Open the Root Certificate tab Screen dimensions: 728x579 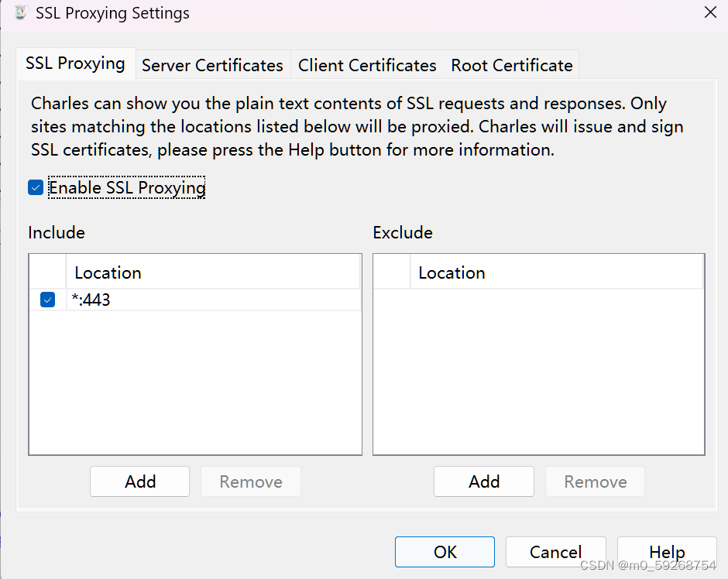point(512,66)
